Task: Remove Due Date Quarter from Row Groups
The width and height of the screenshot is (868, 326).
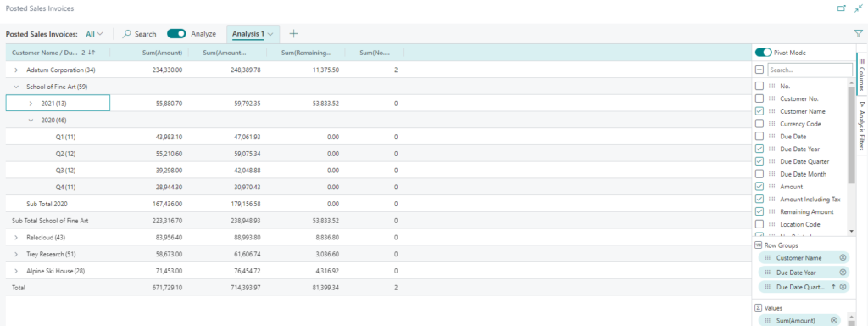Action: pos(843,287)
